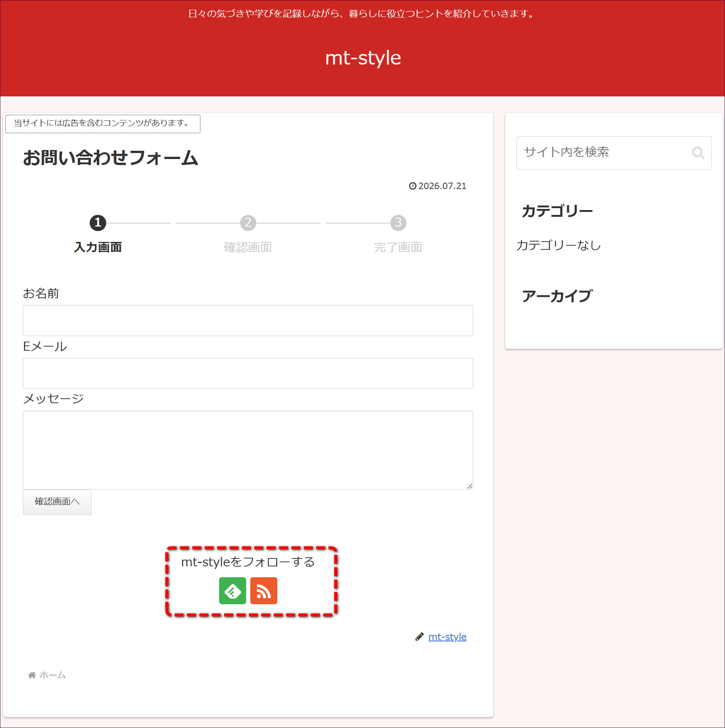Click the header tagline 日々の気づきや学び

362,14
